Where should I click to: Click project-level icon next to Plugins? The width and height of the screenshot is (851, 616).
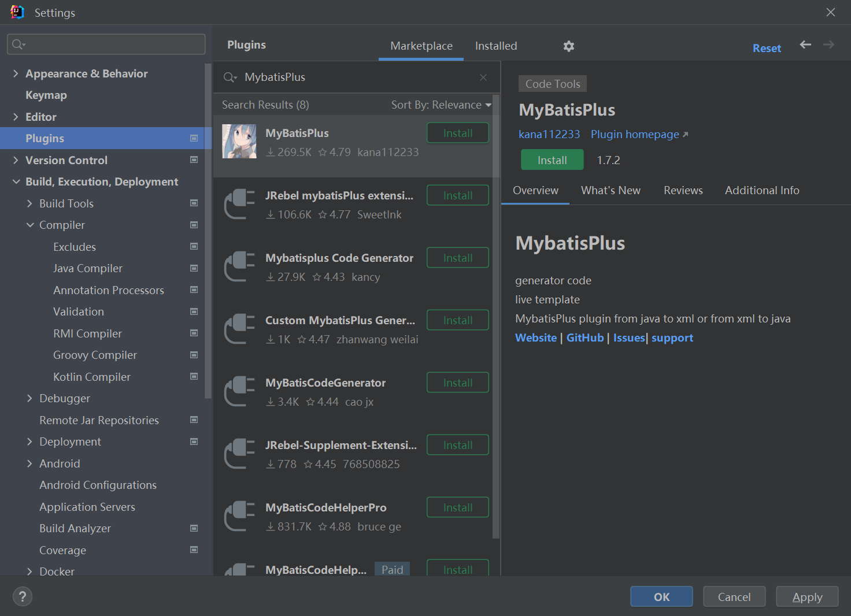(194, 138)
